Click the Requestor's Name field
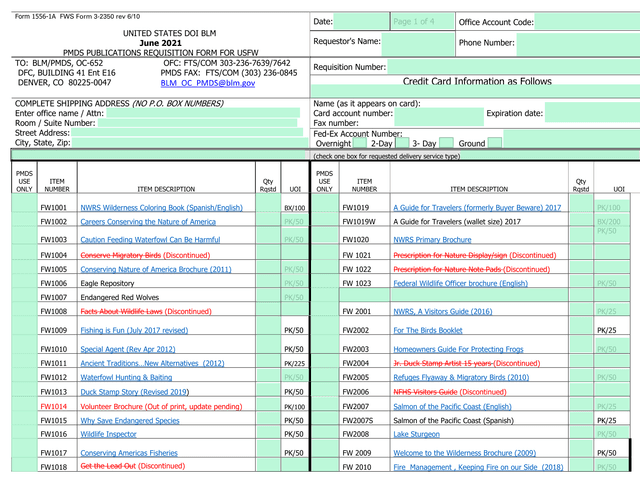 pyautogui.click(x=418, y=44)
